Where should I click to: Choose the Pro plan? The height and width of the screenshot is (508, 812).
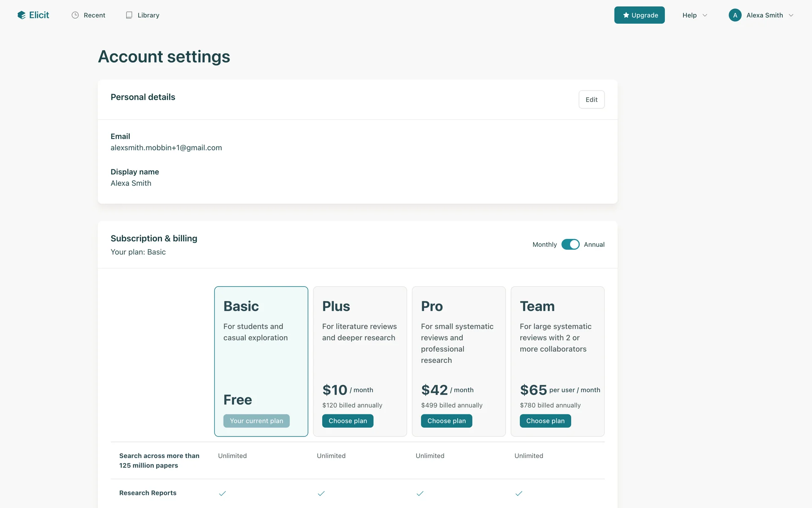coord(446,421)
